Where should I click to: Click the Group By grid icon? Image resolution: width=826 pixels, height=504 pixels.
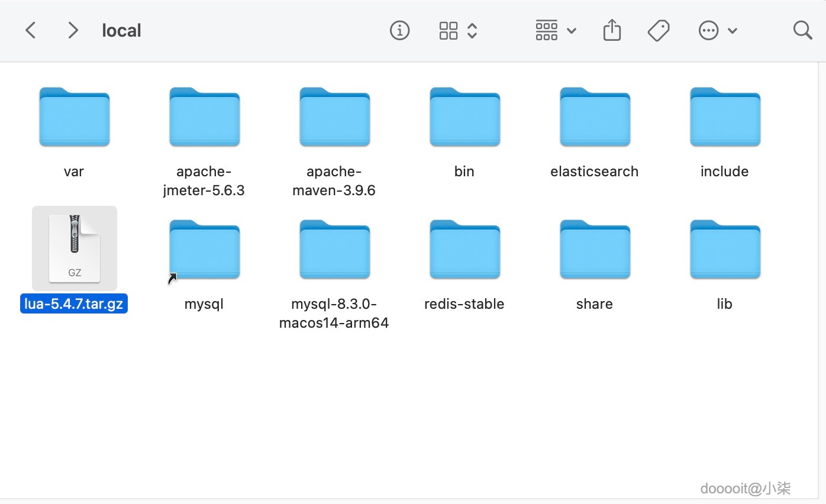tap(546, 30)
